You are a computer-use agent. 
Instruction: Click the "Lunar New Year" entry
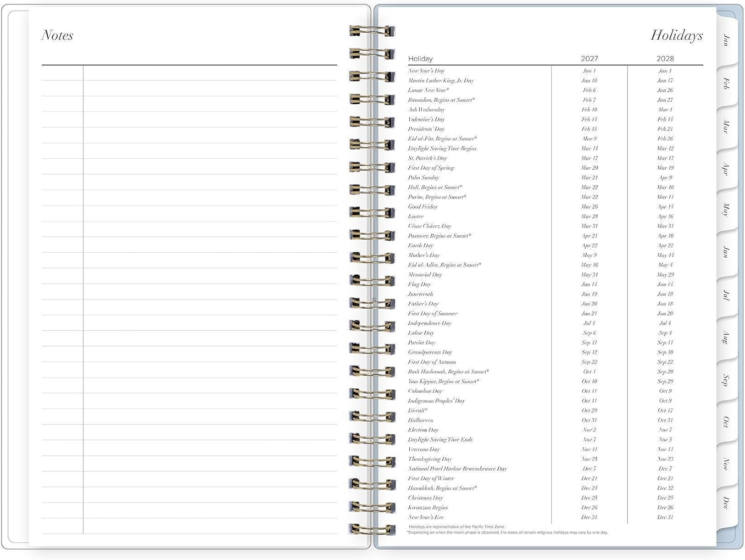[429, 90]
